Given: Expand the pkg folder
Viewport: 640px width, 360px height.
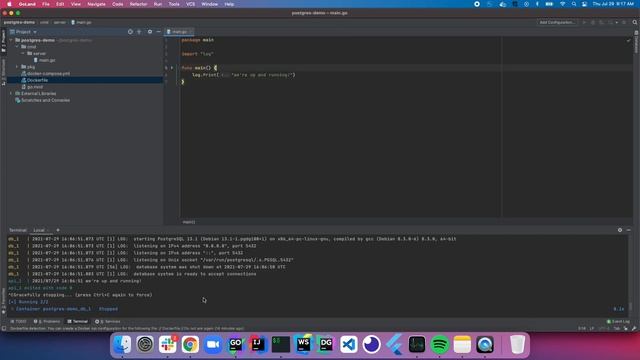Looking at the screenshot, I should [x=18, y=67].
